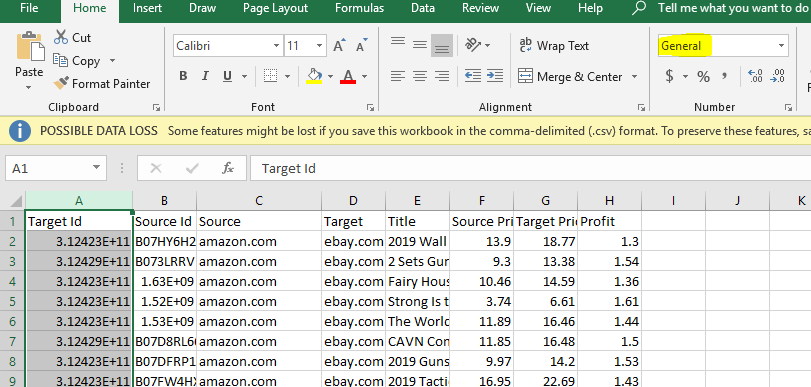The image size is (811, 387).
Task: Click the formula bar showing Target Id
Action: coord(530,168)
